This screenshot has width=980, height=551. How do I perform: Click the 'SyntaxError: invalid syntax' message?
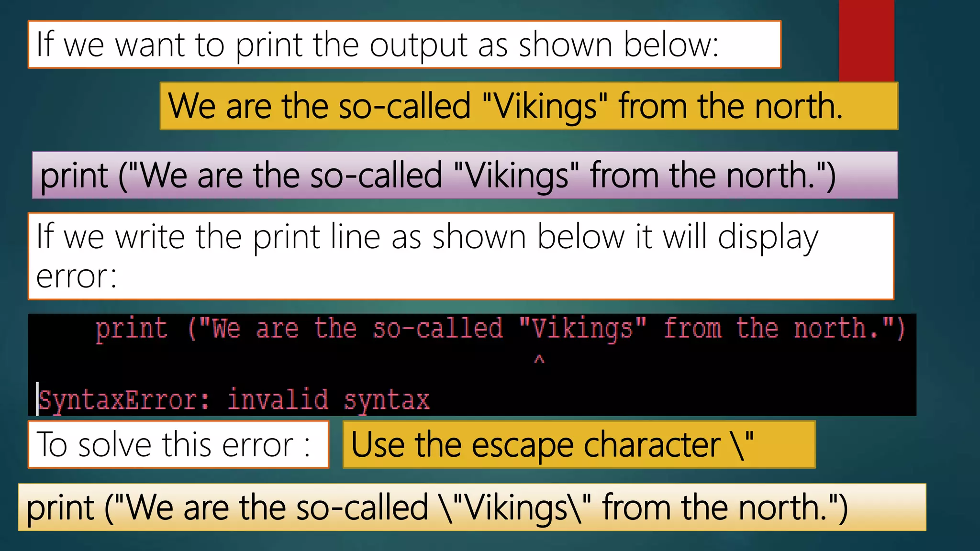point(234,400)
